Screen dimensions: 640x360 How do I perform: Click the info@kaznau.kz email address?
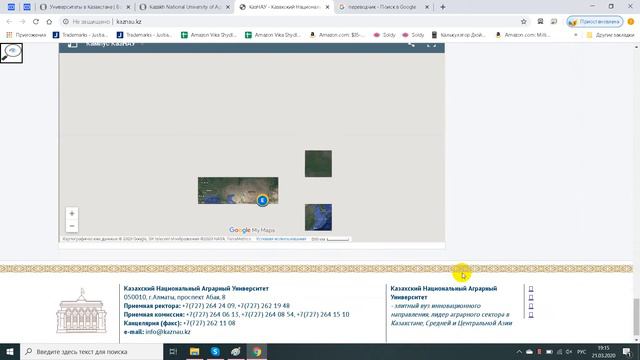coord(168,332)
